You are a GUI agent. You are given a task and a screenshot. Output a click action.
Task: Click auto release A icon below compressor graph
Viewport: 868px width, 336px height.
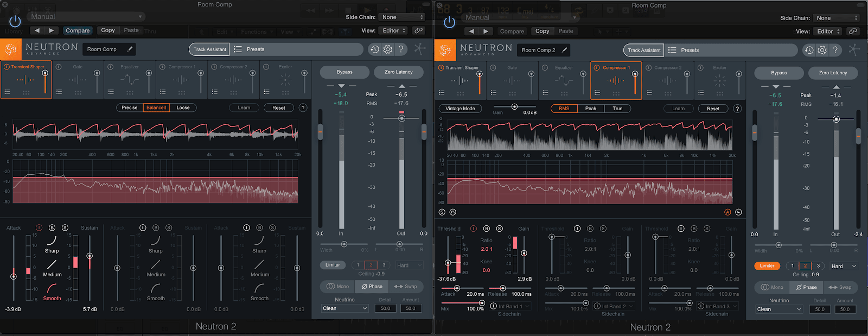coord(727,212)
